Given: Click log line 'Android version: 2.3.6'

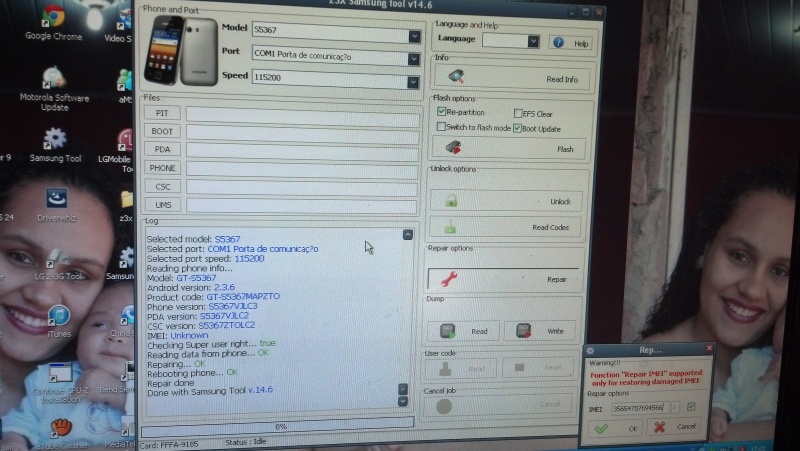Looking at the screenshot, I should [x=191, y=288].
